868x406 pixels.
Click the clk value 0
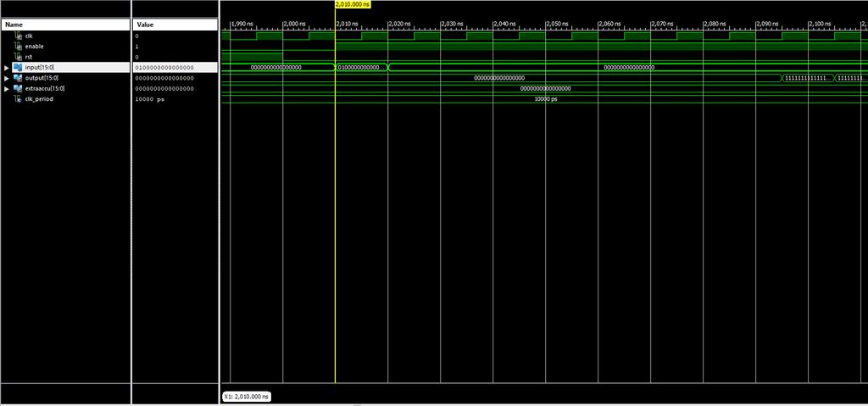point(136,36)
